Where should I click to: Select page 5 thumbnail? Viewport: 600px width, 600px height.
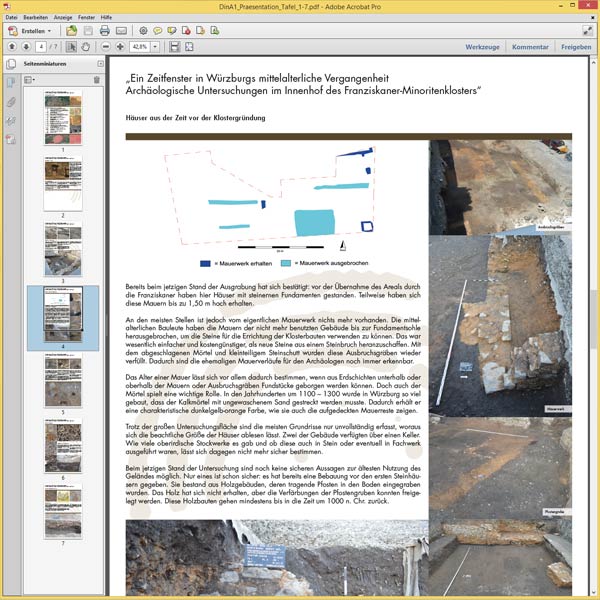tap(63, 380)
